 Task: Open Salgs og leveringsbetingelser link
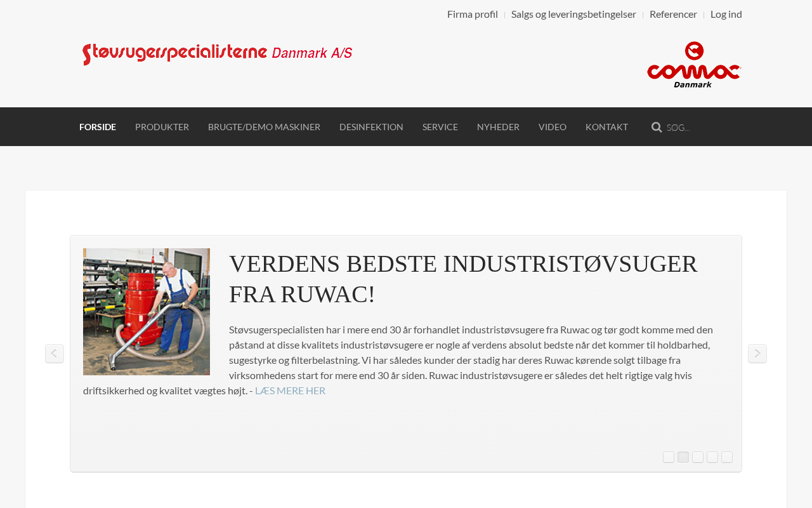tap(573, 14)
